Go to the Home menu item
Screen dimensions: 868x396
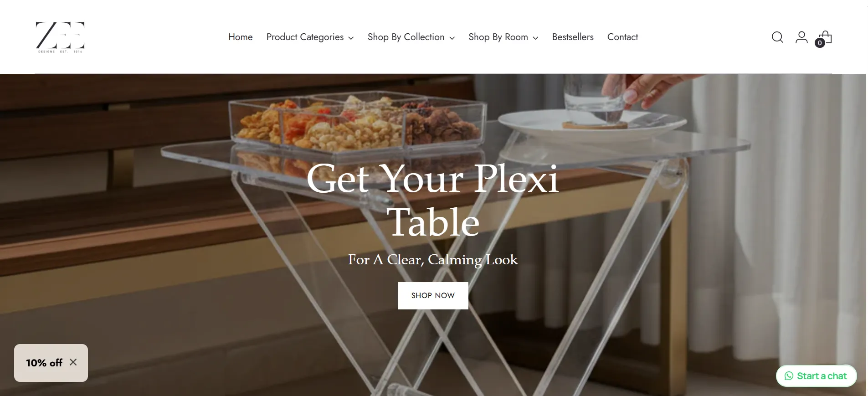coord(241,37)
